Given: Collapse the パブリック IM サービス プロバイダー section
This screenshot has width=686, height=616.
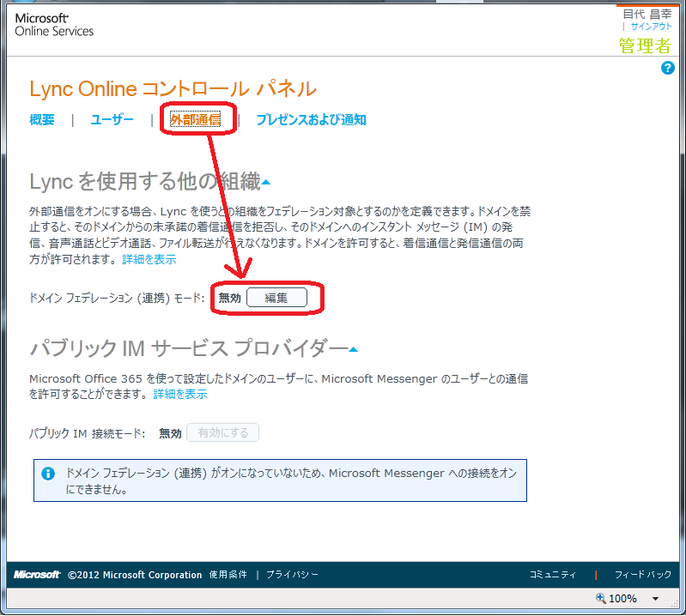Looking at the screenshot, I should click(354, 349).
